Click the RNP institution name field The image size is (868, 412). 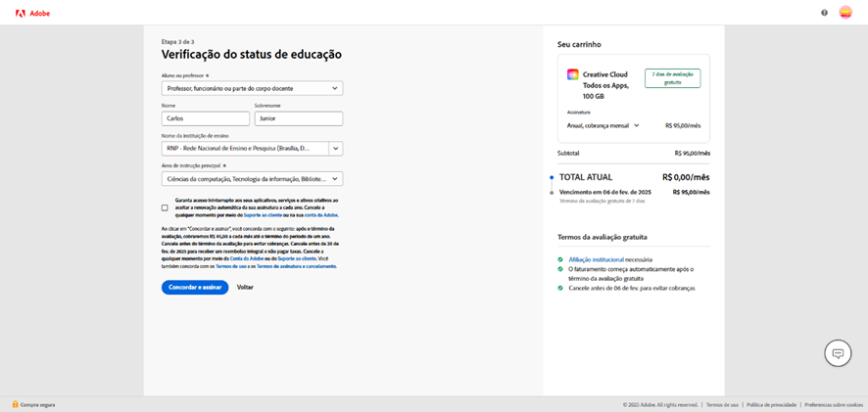(245, 149)
